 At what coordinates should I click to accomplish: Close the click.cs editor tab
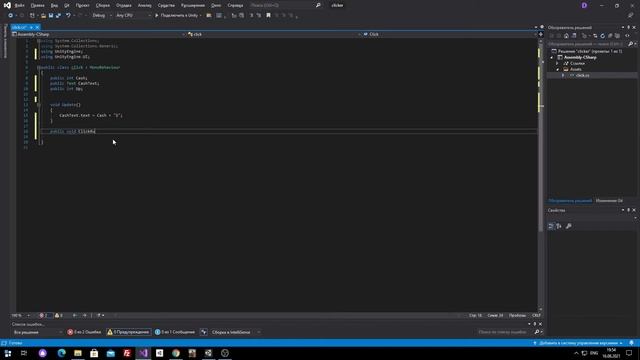click(x=37, y=27)
